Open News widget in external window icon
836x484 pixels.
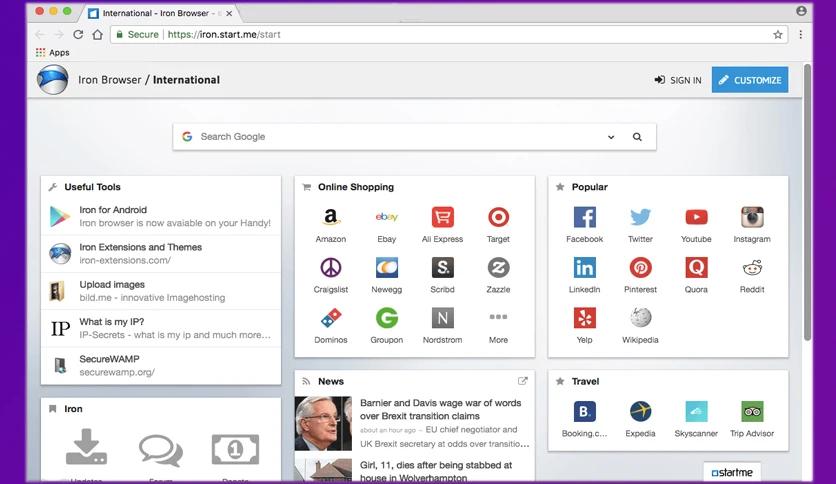click(x=522, y=381)
